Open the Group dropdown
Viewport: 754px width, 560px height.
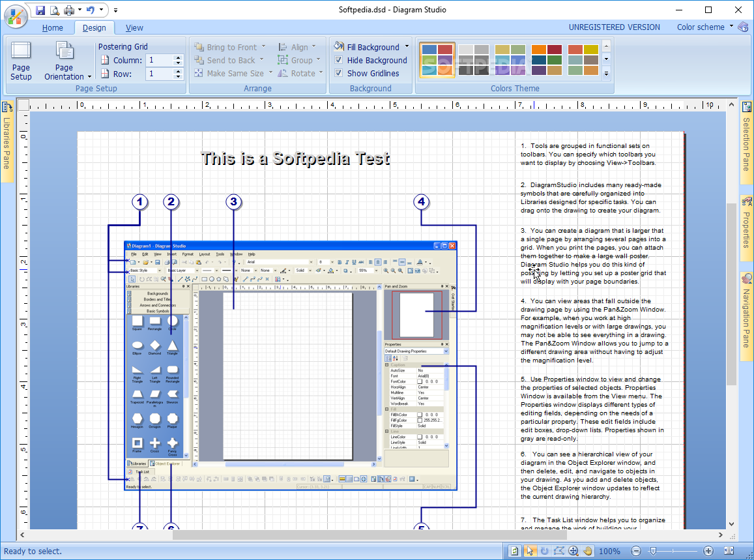click(x=298, y=60)
